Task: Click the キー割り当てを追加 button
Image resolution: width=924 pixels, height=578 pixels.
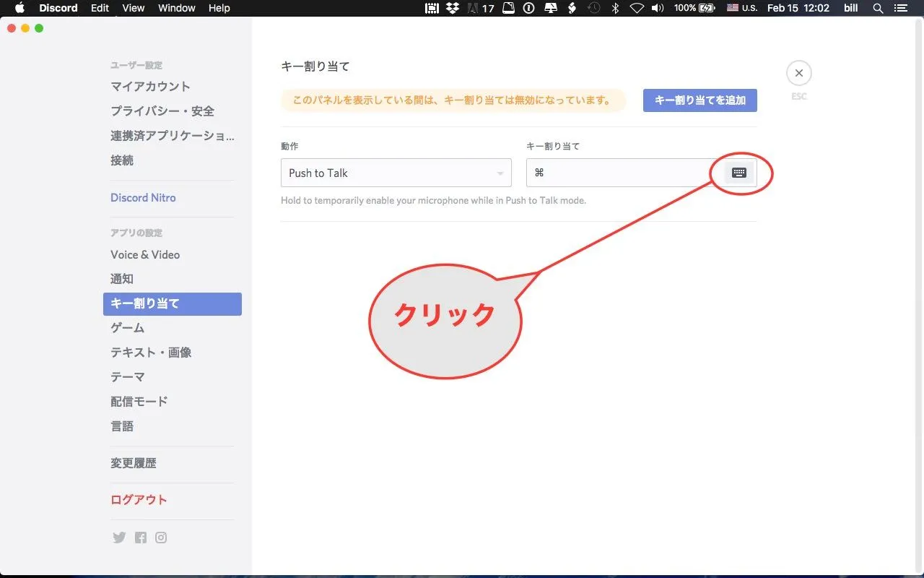Action: [x=699, y=100]
